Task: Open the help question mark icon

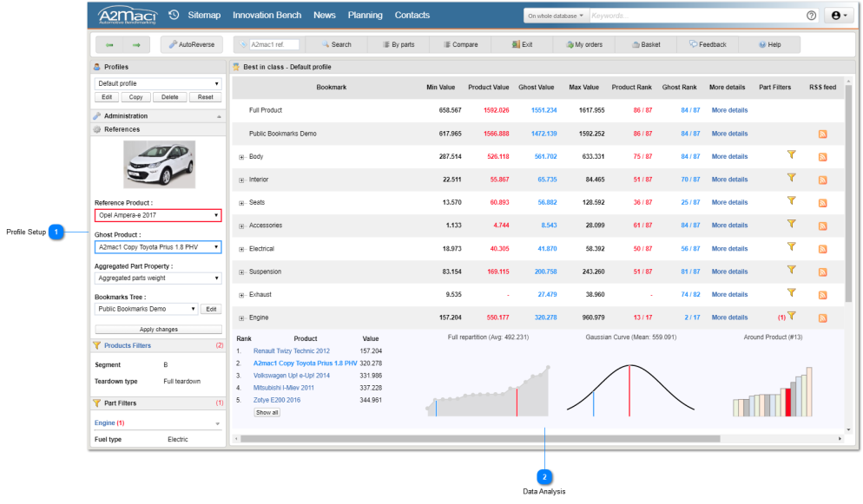Action: pyautogui.click(x=811, y=16)
